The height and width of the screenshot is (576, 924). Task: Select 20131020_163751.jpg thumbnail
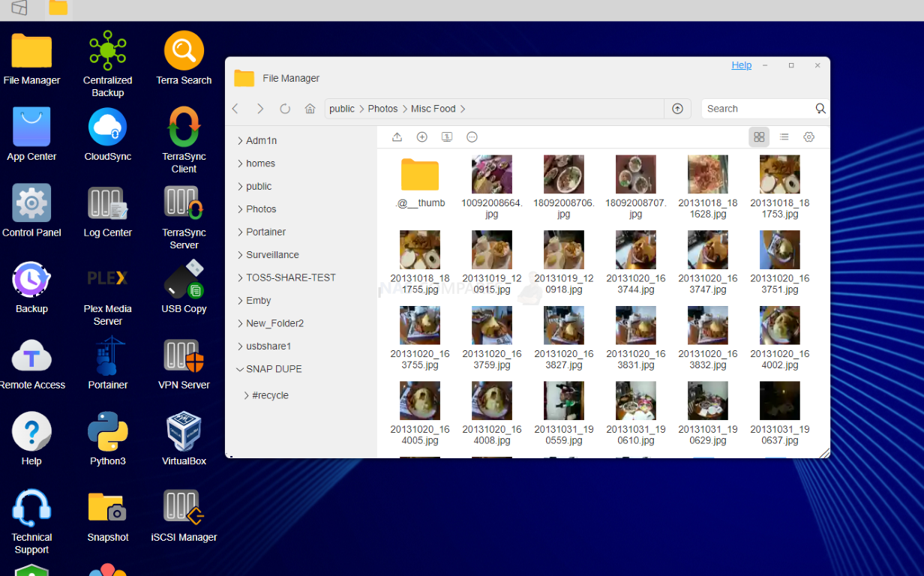780,250
